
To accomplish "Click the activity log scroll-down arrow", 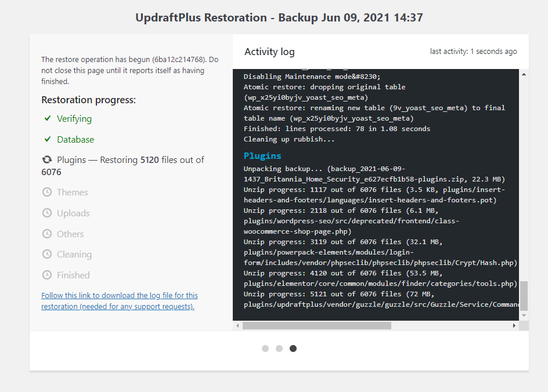I will tap(524, 315).
